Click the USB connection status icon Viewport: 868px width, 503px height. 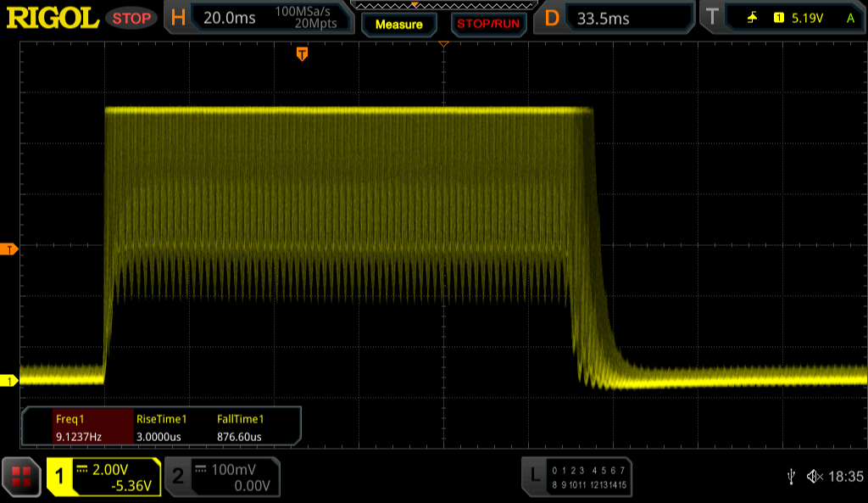click(790, 477)
